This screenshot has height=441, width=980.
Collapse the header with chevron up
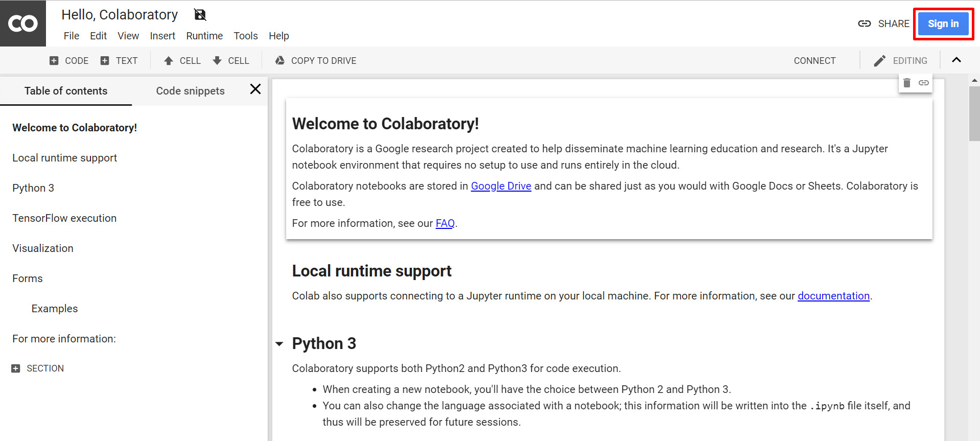tap(956, 60)
